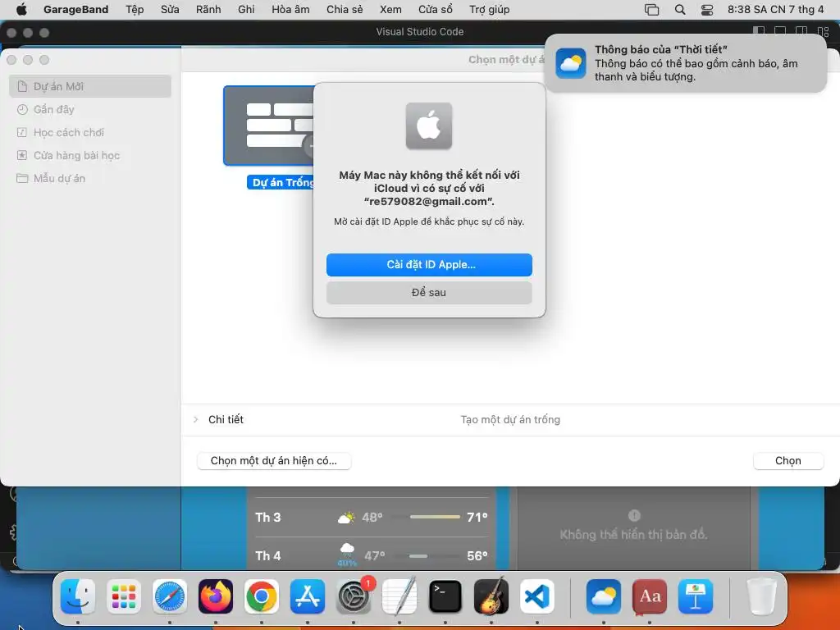Open the Sửa menu
The height and width of the screenshot is (630, 840).
tap(170, 9)
